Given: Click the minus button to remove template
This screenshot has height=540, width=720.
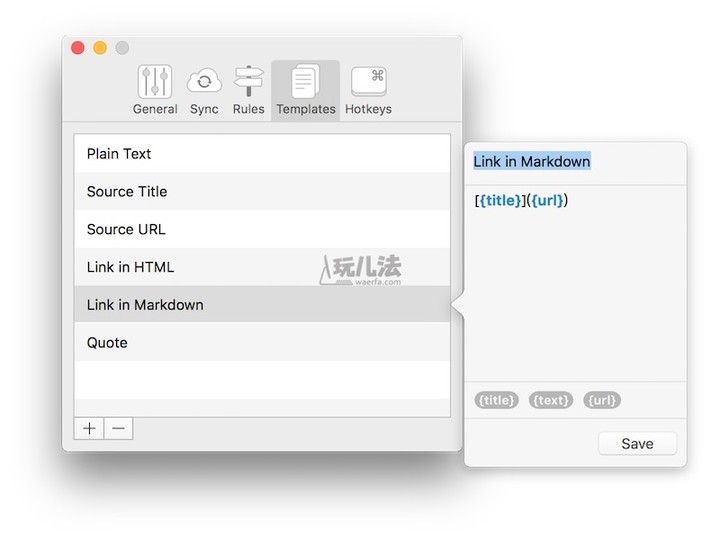Looking at the screenshot, I should pyautogui.click(x=118, y=428).
